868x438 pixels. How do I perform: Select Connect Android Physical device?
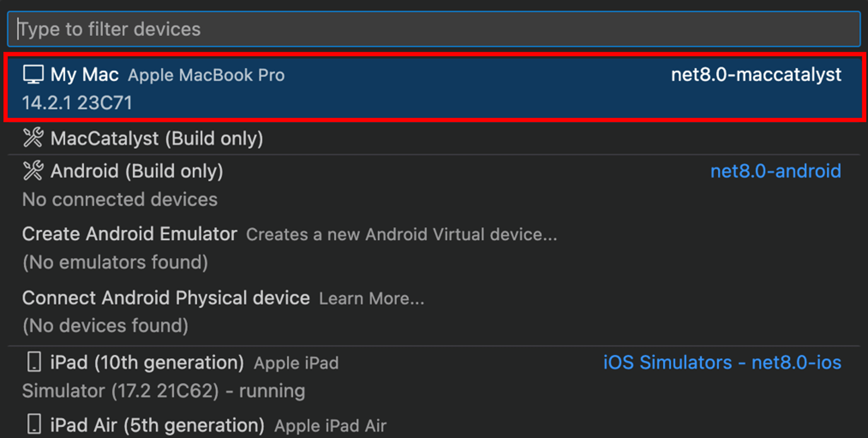click(166, 298)
